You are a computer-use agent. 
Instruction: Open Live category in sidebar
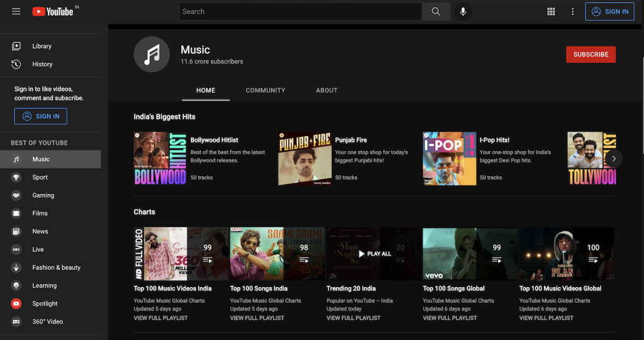(x=50, y=249)
